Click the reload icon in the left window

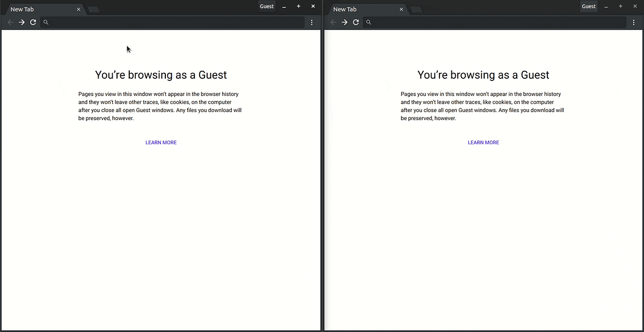click(33, 22)
